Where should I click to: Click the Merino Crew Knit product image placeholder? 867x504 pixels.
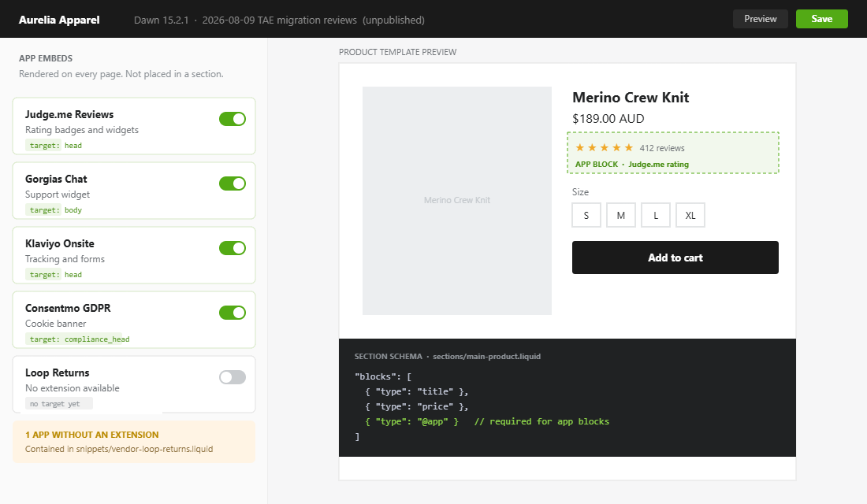coord(456,201)
